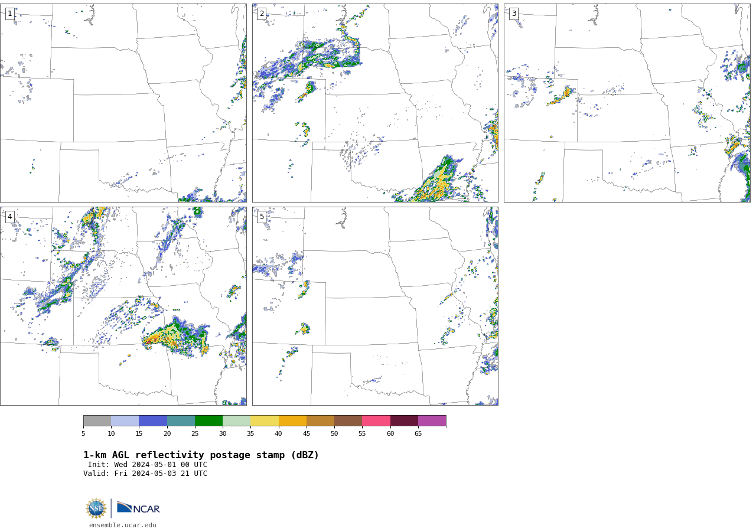
Task: Click the colorbar tick label 5
Action: (83, 434)
